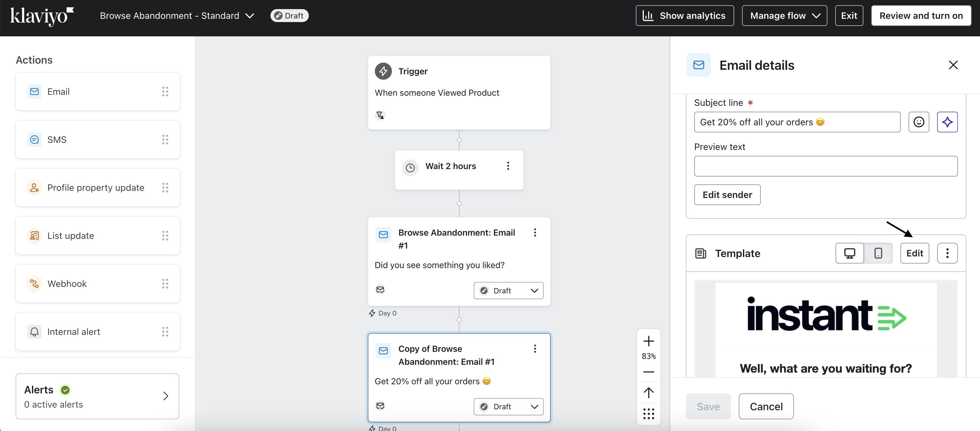
Task: Click the Webhook action icon
Action: point(34,284)
